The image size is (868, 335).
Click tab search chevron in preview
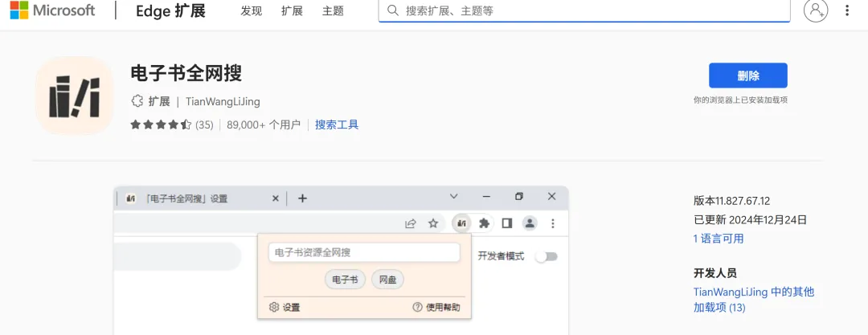pyautogui.click(x=453, y=197)
